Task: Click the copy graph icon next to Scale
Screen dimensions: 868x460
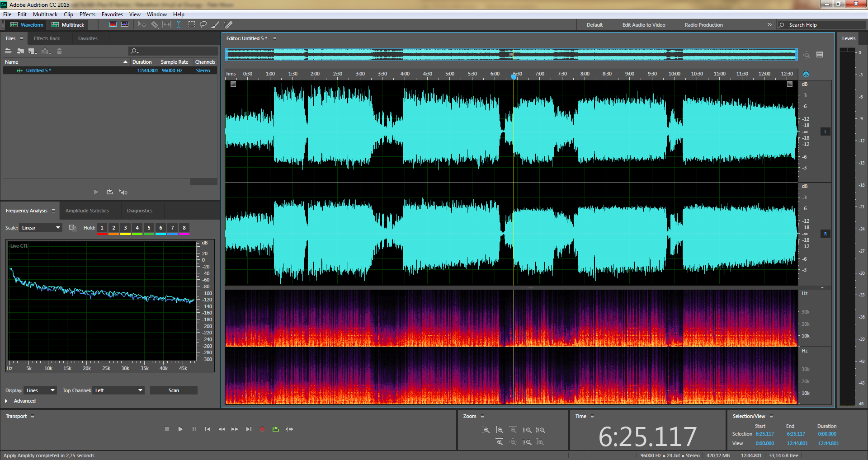Action: coord(72,228)
